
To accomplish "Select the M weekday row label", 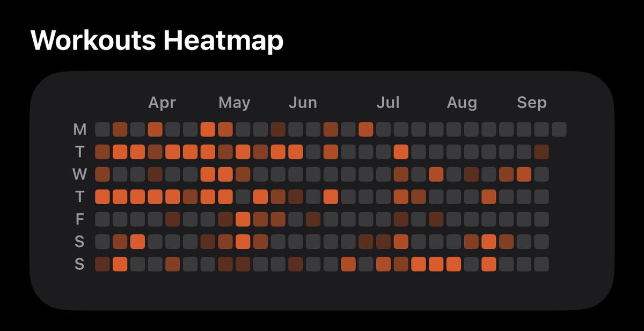I will coord(79,129).
